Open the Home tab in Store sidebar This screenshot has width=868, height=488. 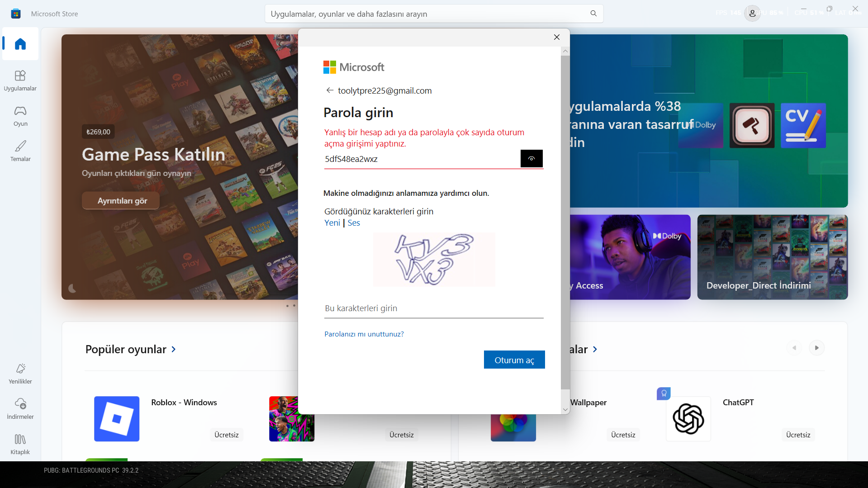coord(20,44)
